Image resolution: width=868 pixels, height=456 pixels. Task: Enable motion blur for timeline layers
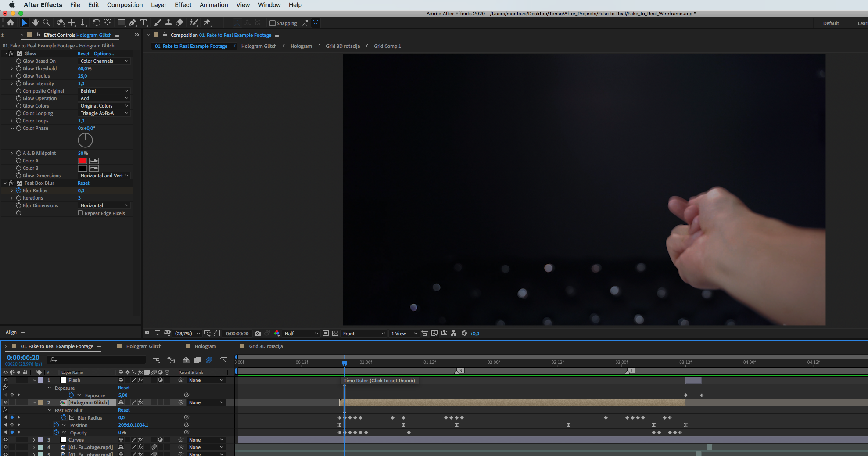tap(209, 360)
